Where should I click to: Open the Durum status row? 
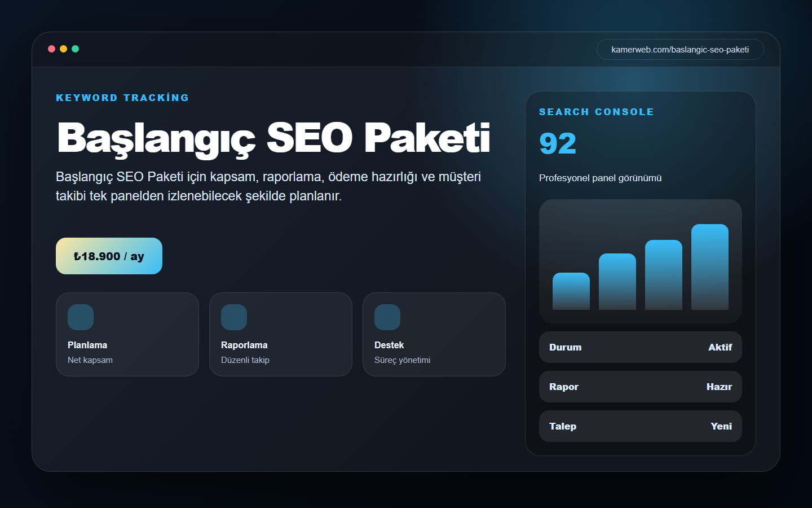(x=641, y=347)
